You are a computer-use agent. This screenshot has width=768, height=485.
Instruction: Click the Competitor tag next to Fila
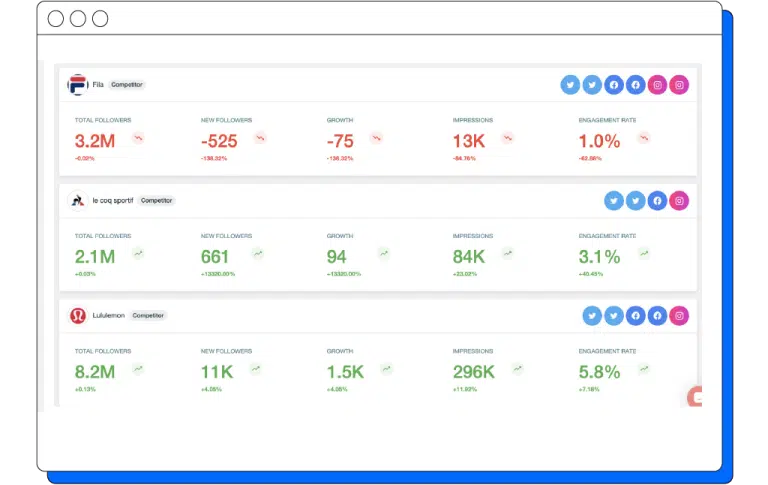[x=127, y=85]
